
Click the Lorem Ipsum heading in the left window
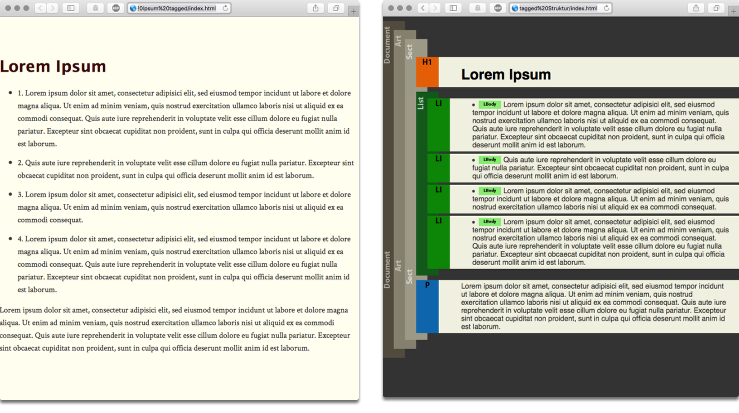(53, 66)
